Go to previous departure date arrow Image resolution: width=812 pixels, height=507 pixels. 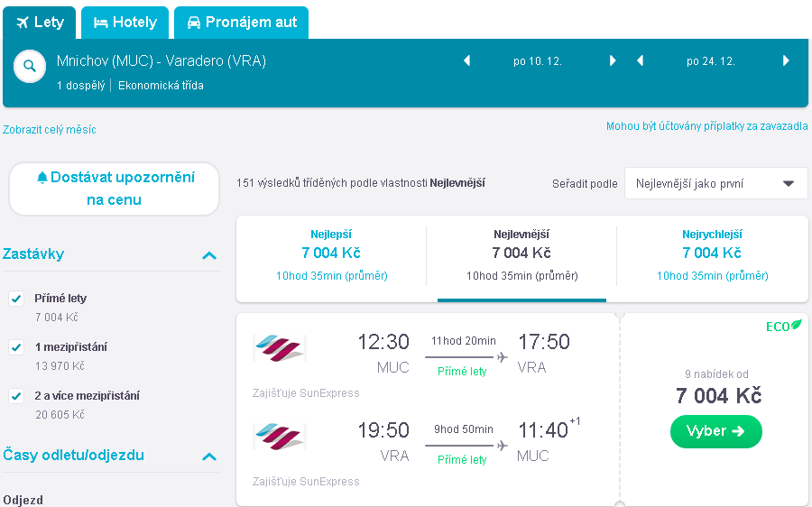pos(466,60)
